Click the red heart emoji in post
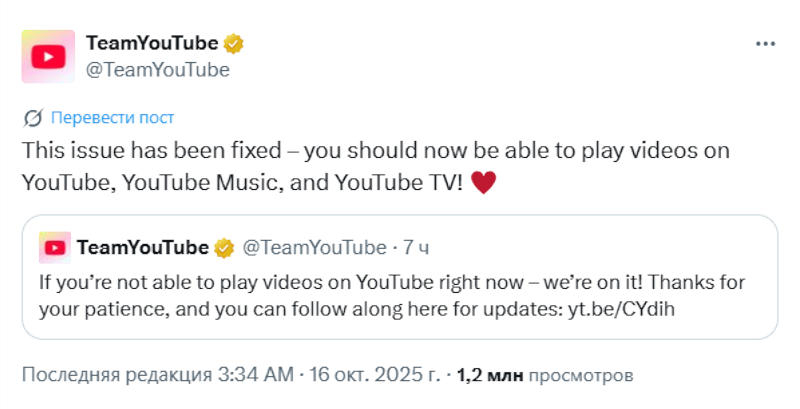 pyautogui.click(x=483, y=183)
